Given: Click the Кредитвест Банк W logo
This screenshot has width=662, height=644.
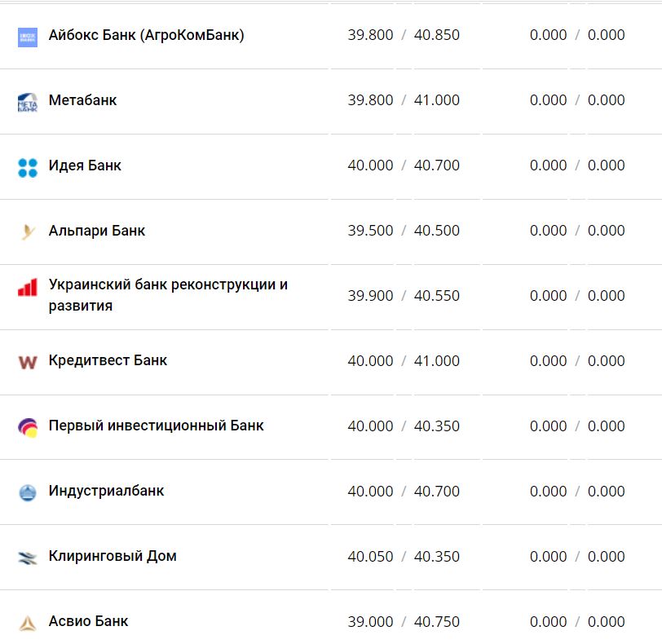Looking at the screenshot, I should 28,362.
